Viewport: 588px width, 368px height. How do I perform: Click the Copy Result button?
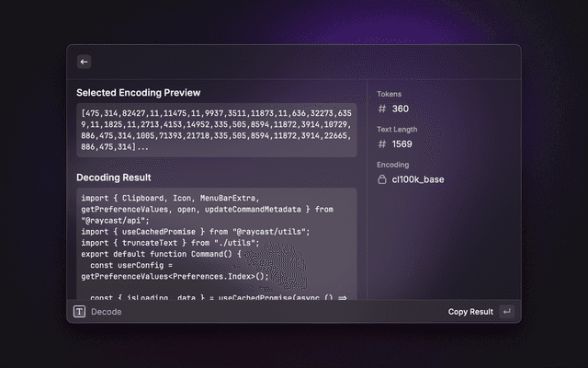click(x=470, y=312)
